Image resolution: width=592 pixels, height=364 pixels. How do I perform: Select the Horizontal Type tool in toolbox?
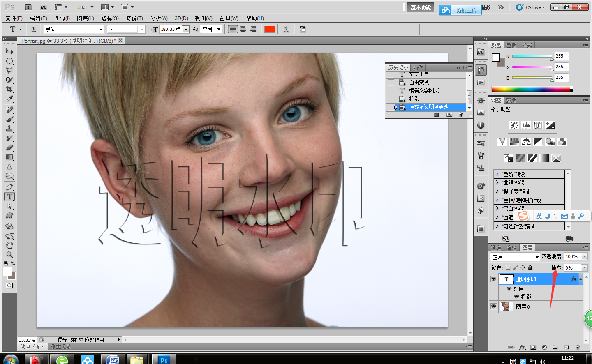pyautogui.click(x=9, y=197)
